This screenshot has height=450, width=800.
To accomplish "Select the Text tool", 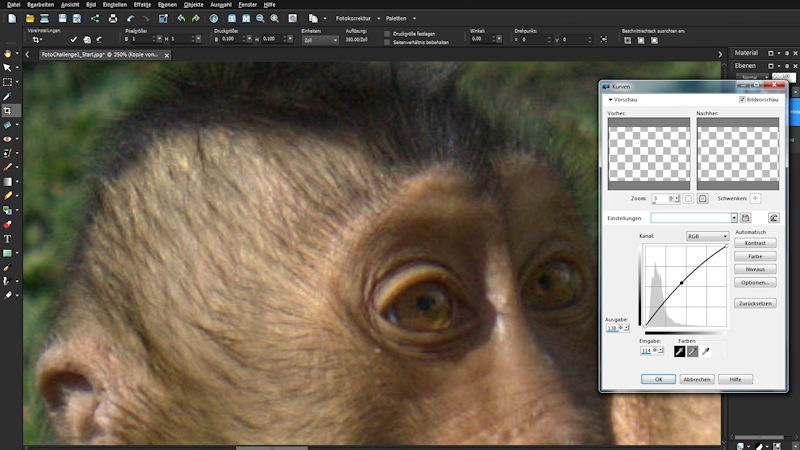I will 7,239.
